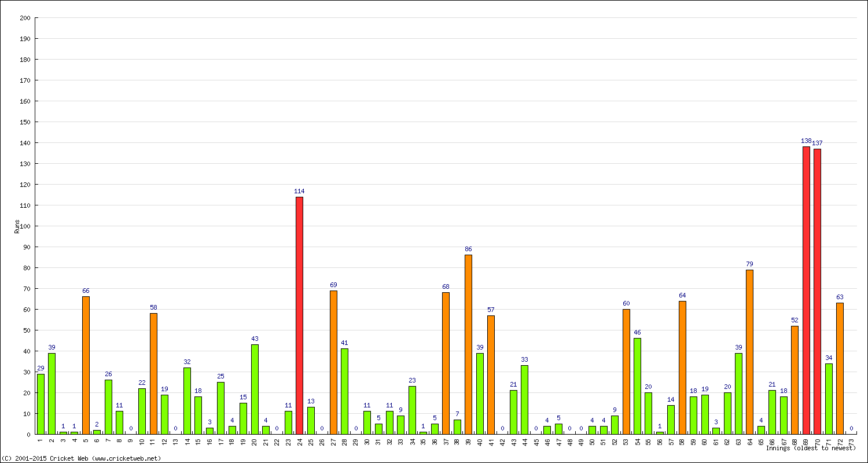Click the 150 y-axis label

click(x=25, y=122)
